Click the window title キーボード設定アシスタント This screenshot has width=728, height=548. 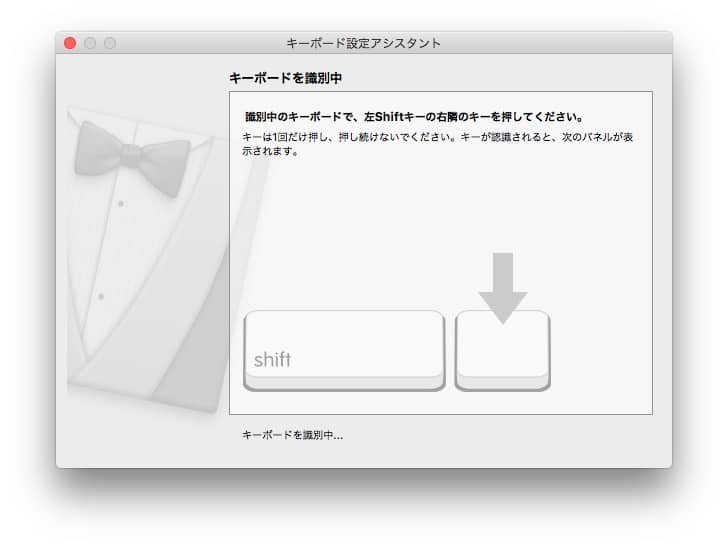click(x=364, y=43)
